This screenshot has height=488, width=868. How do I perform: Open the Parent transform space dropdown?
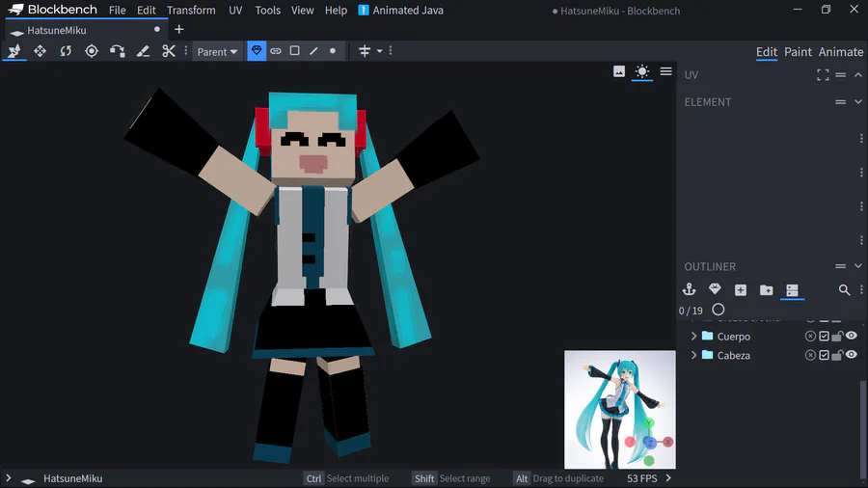click(217, 51)
